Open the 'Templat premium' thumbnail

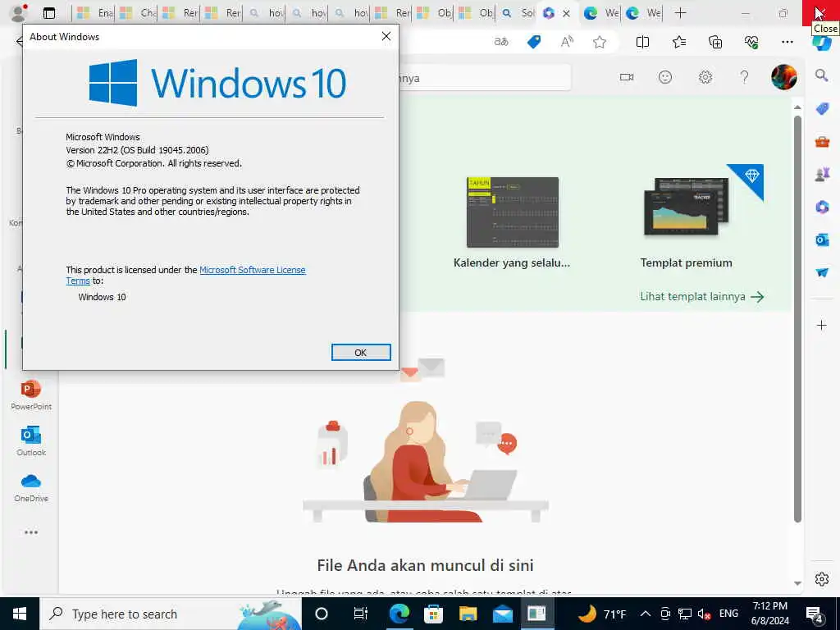(x=687, y=207)
